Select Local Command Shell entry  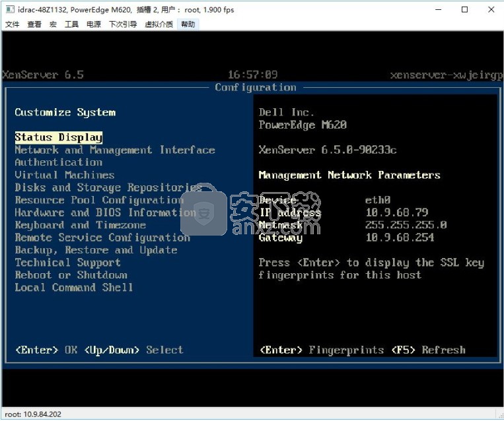(74, 288)
